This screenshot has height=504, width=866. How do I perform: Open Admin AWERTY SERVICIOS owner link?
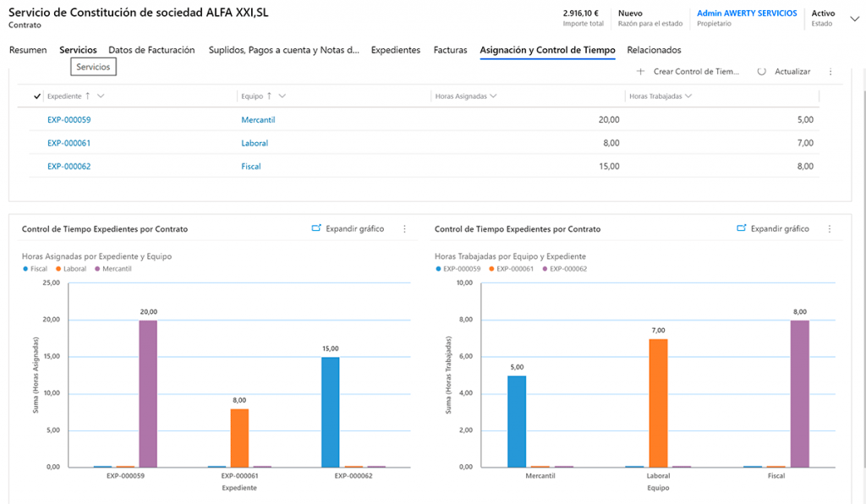click(x=746, y=14)
